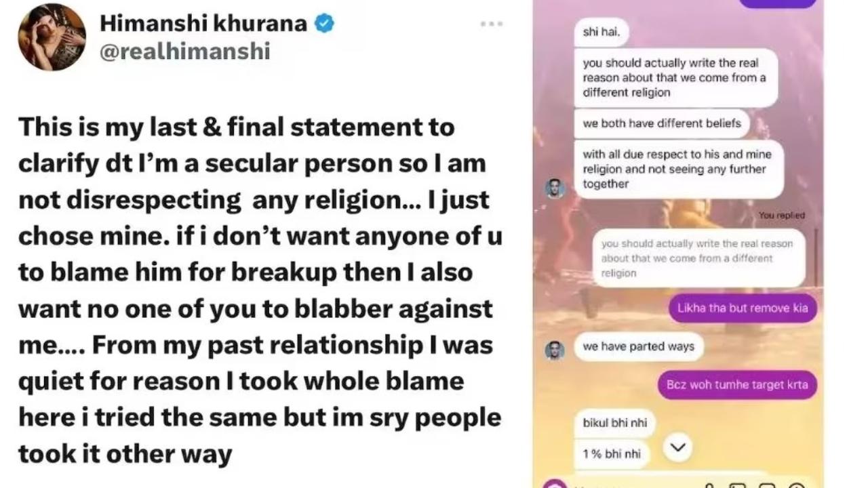868x488 pixels.
Task: Click the 'You replied' label
Action: (x=782, y=215)
